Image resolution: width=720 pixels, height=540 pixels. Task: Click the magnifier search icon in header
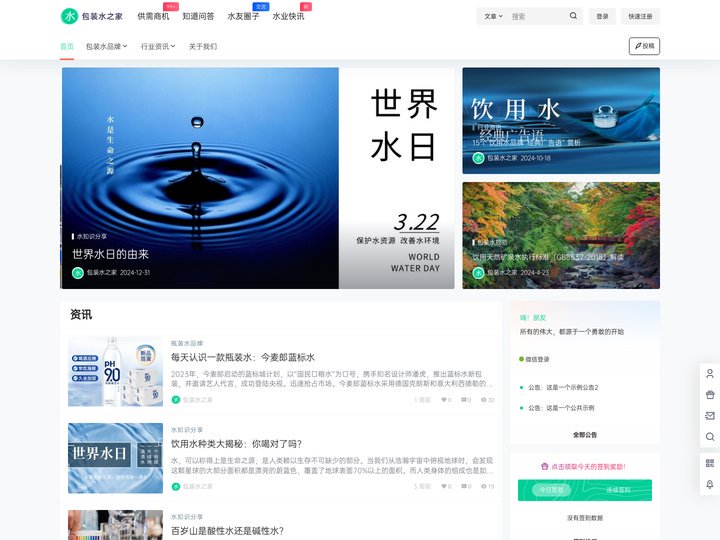[573, 16]
